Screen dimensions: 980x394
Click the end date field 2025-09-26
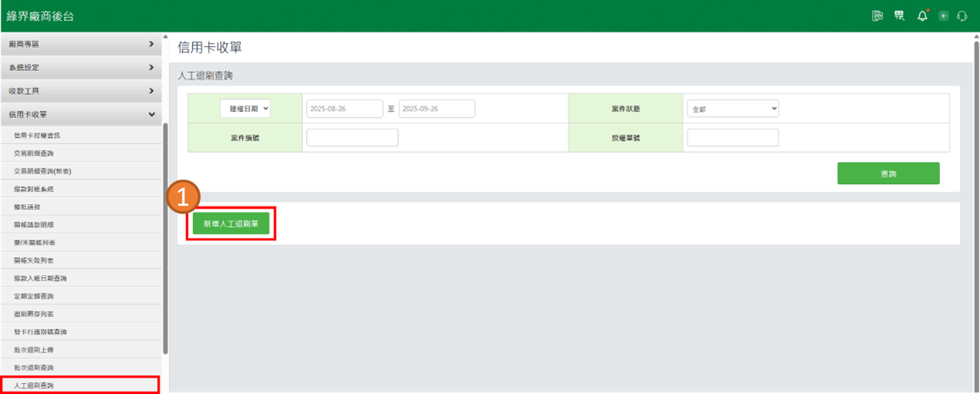coord(436,109)
